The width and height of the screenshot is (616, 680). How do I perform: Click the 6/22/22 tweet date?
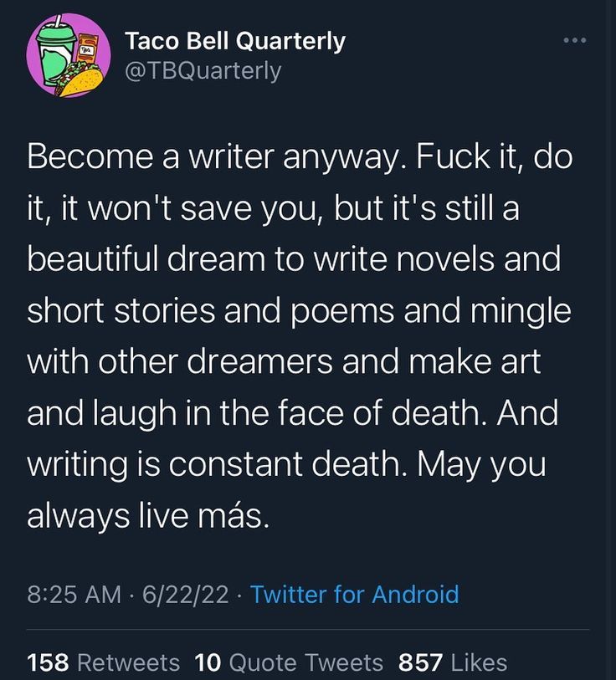click(184, 595)
